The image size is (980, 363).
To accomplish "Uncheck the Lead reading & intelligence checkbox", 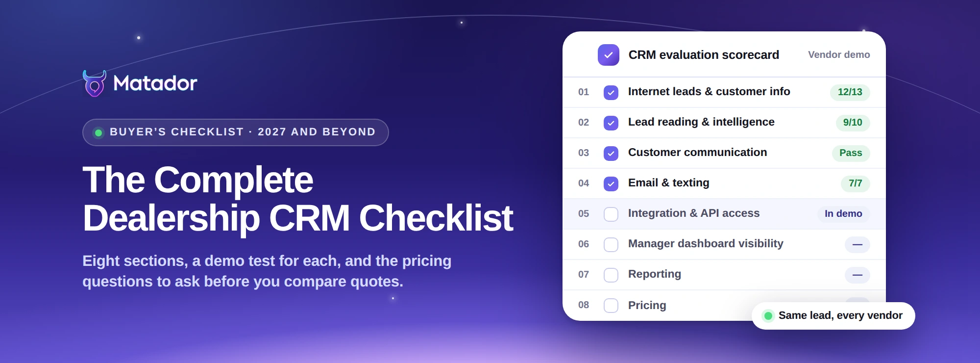I will click(611, 123).
